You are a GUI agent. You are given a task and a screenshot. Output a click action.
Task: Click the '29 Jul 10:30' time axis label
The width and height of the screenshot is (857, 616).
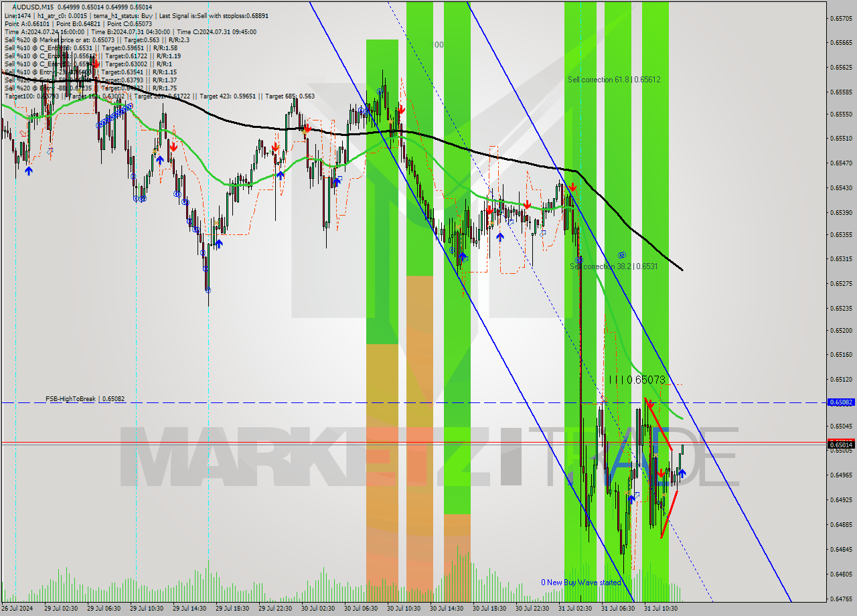tap(146, 609)
